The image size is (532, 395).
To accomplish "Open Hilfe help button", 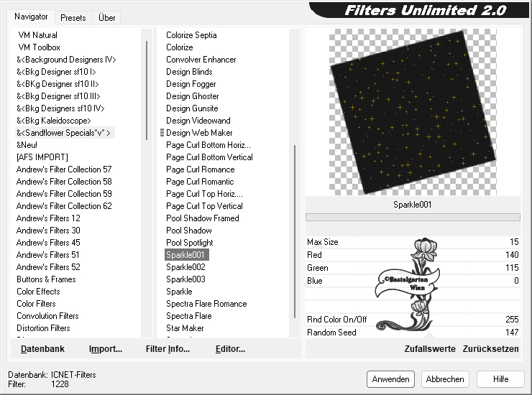I will tap(500, 378).
